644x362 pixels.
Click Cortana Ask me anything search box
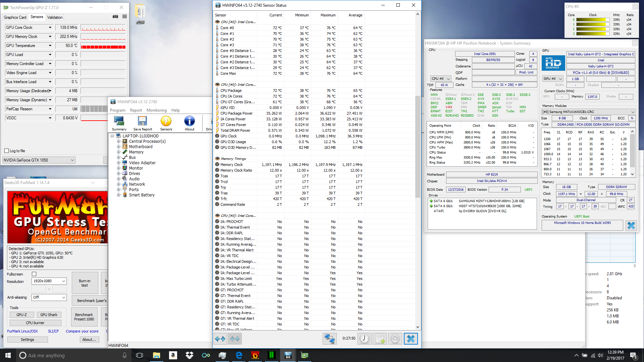(x=73, y=355)
